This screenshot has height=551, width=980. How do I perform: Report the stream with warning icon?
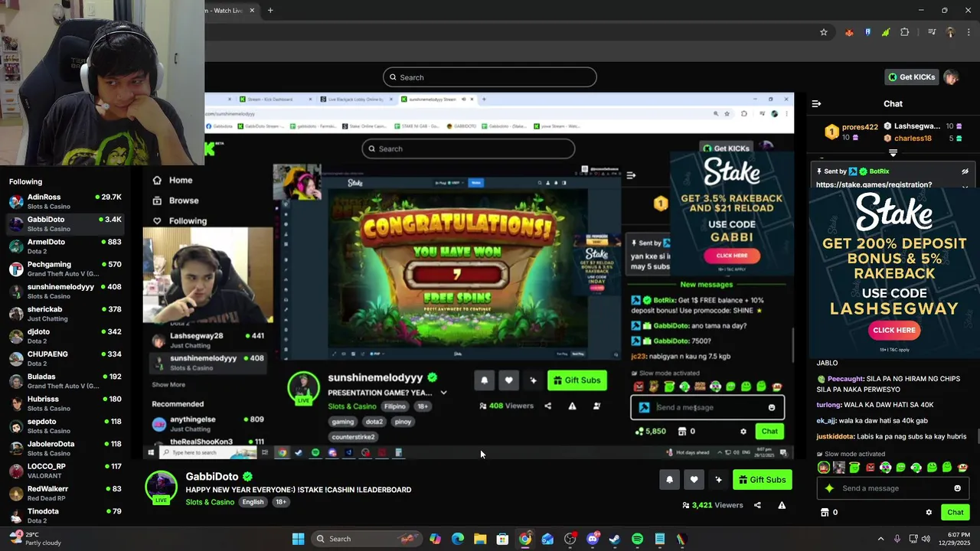(782, 505)
